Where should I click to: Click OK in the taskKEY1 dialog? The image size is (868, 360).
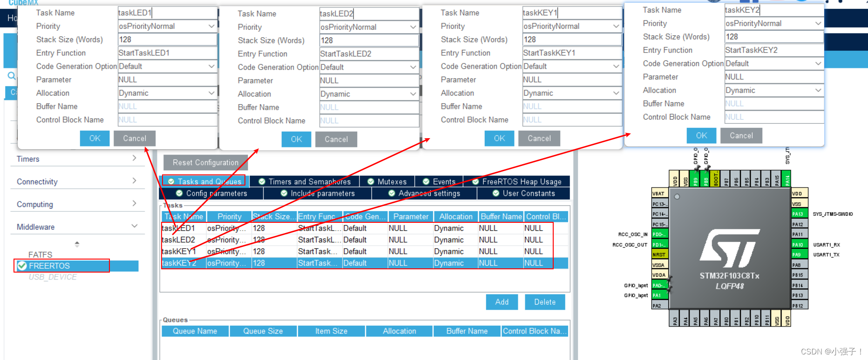(499, 139)
